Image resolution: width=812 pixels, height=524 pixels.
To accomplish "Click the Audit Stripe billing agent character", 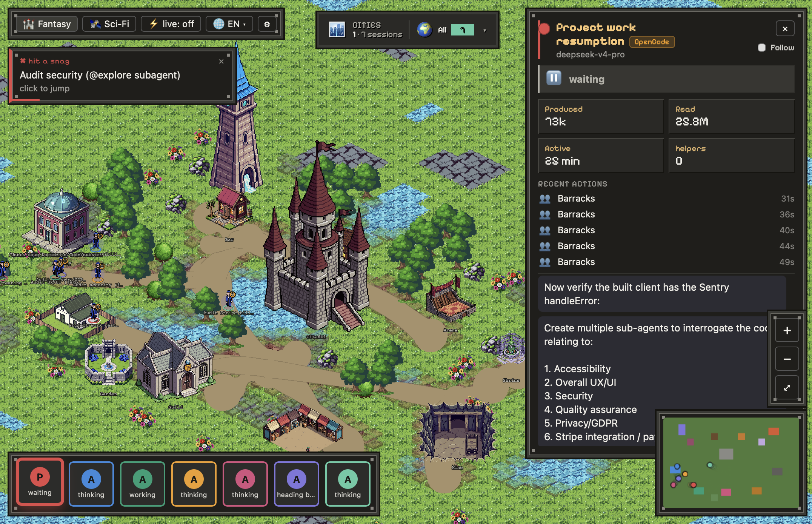I will pos(229,299).
